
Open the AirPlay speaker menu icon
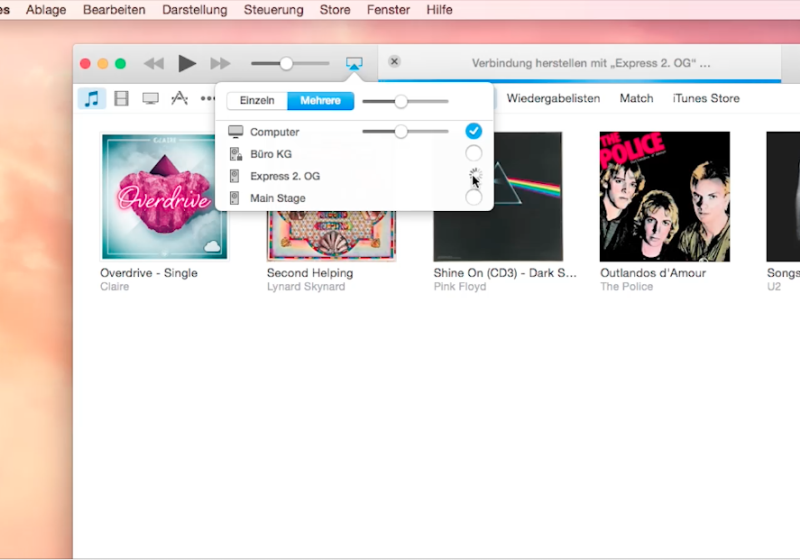click(354, 63)
